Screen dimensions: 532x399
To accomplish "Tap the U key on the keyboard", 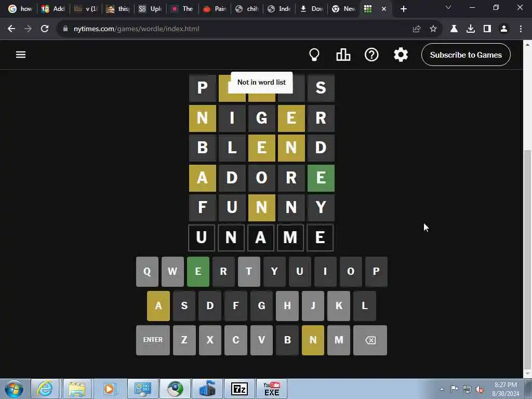I will coord(300,271).
